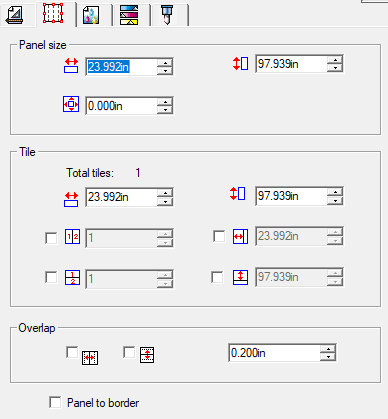
Task: Click the tile width field showing 23.992in
Action: click(121, 197)
